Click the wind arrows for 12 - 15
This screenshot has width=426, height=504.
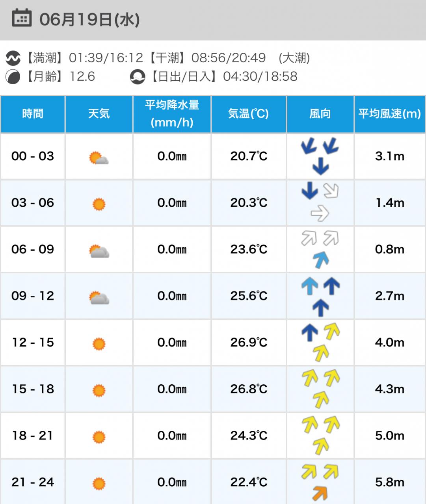tap(320, 342)
